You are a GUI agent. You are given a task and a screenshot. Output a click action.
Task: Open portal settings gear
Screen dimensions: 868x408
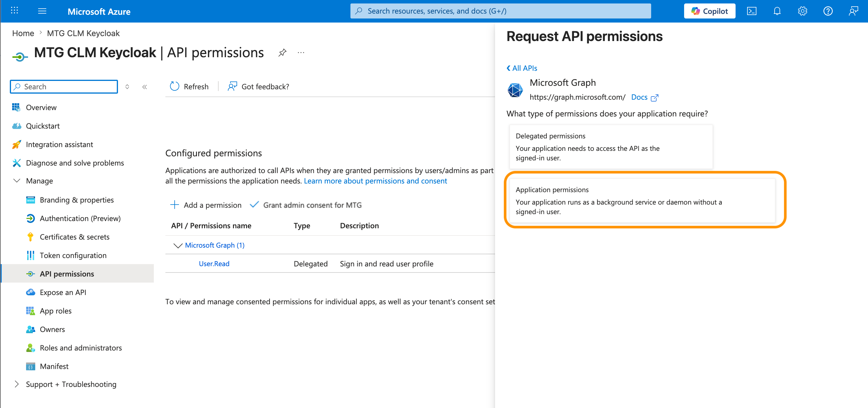[x=803, y=11]
